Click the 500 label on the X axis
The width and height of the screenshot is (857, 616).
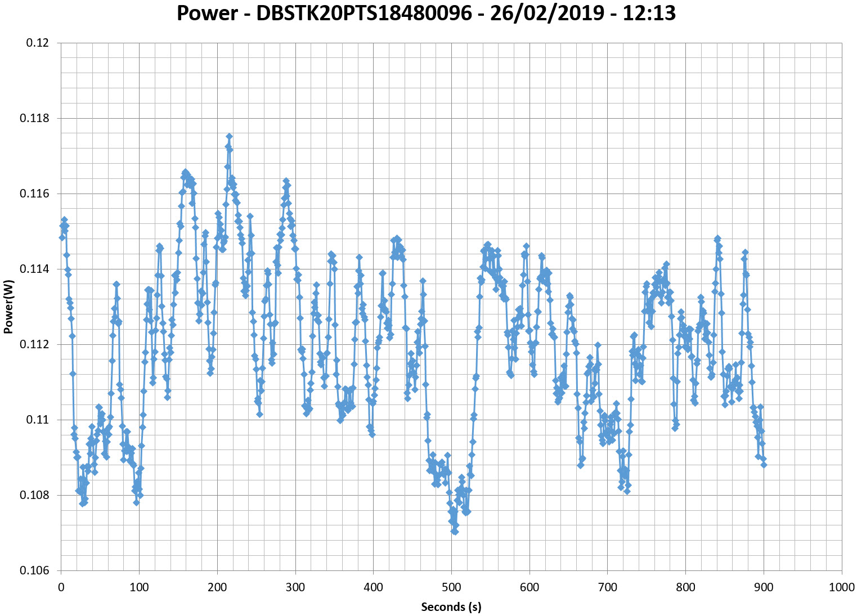click(451, 587)
